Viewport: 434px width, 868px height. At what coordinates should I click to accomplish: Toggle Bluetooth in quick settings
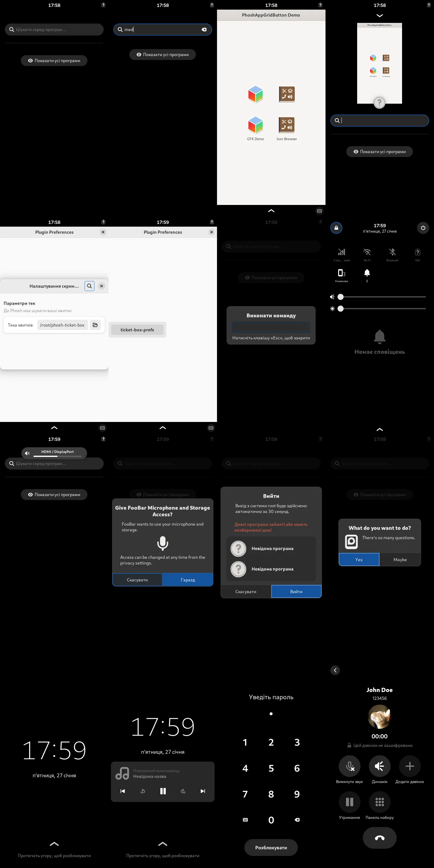tap(392, 252)
